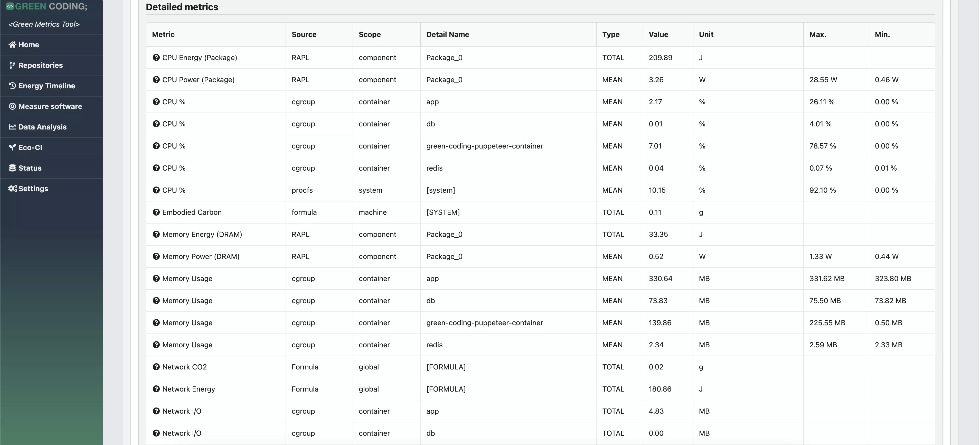This screenshot has width=980, height=445.
Task: Sort table by the Metric column header
Action: coord(163,34)
